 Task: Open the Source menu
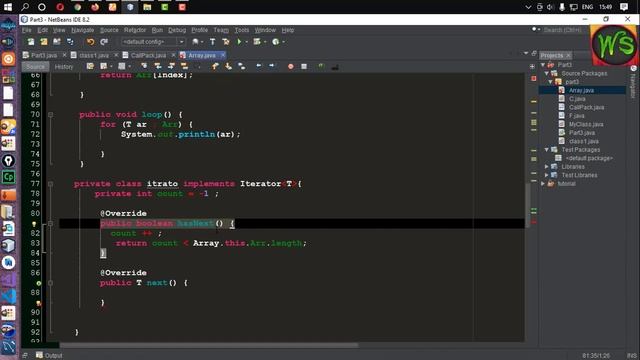109,30
